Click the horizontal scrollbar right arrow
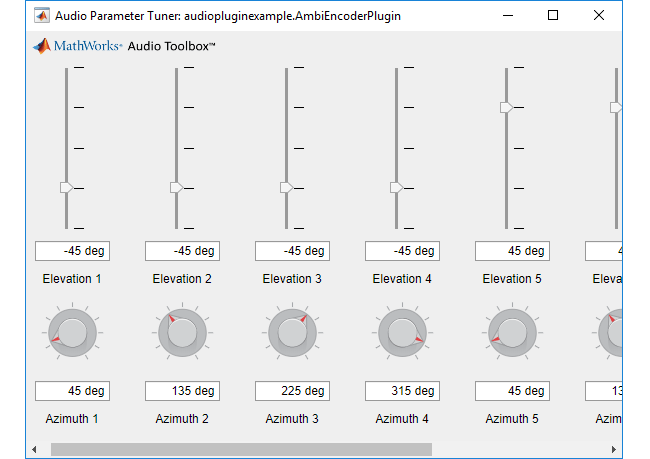Image resolution: width=650 pixels, height=459 pixels. (x=614, y=449)
